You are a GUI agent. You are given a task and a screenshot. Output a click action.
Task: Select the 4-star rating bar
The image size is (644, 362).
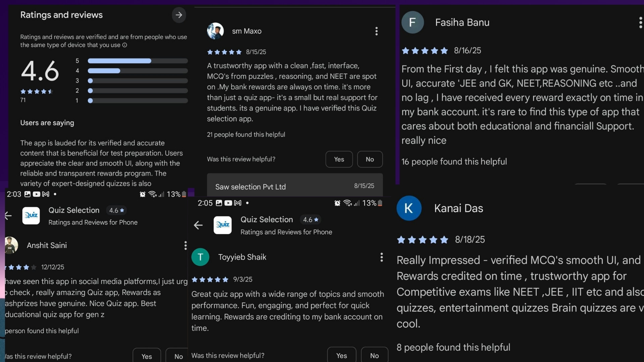138,71
